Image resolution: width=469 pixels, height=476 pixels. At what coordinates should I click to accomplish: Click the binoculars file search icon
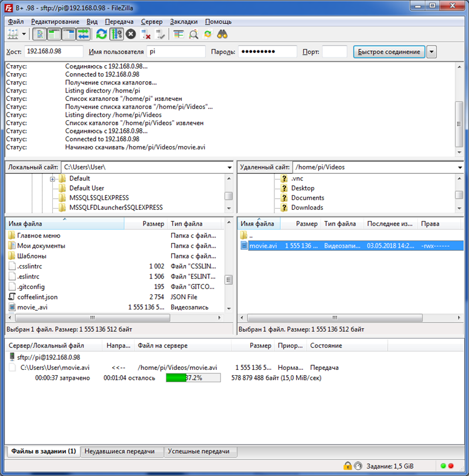click(222, 34)
